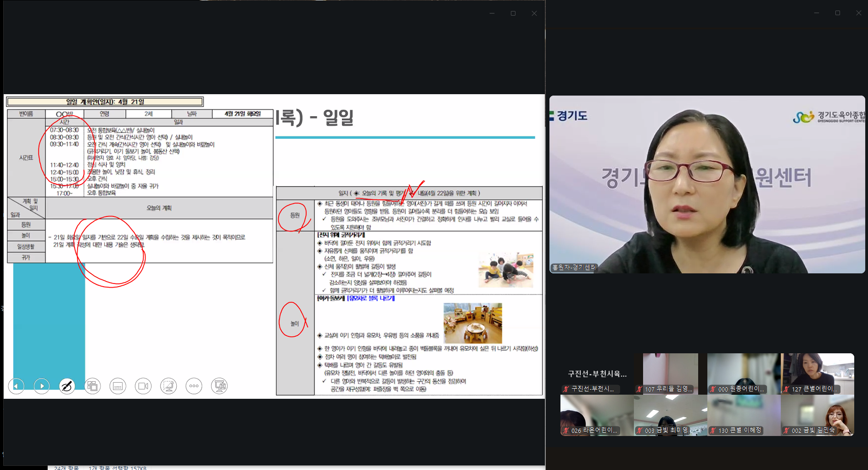Select the 127 큰별어린이 participant video tile
The width and height of the screenshot is (868, 470).
[x=817, y=373]
